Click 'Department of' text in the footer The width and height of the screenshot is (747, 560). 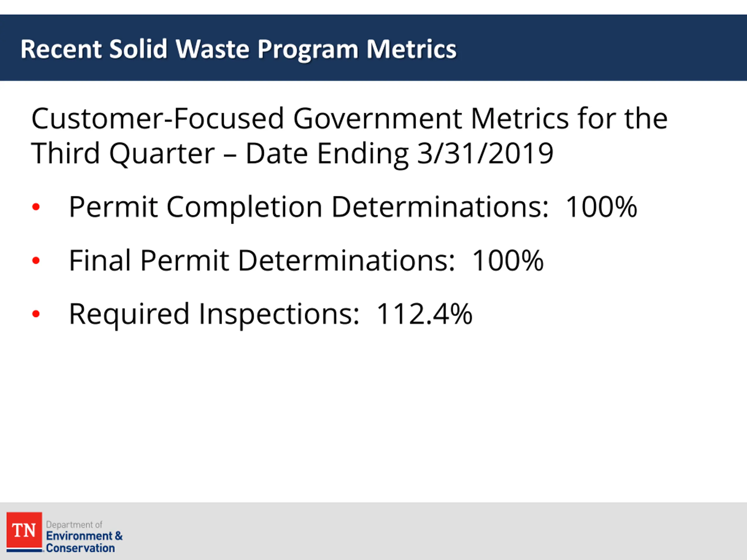(x=74, y=524)
